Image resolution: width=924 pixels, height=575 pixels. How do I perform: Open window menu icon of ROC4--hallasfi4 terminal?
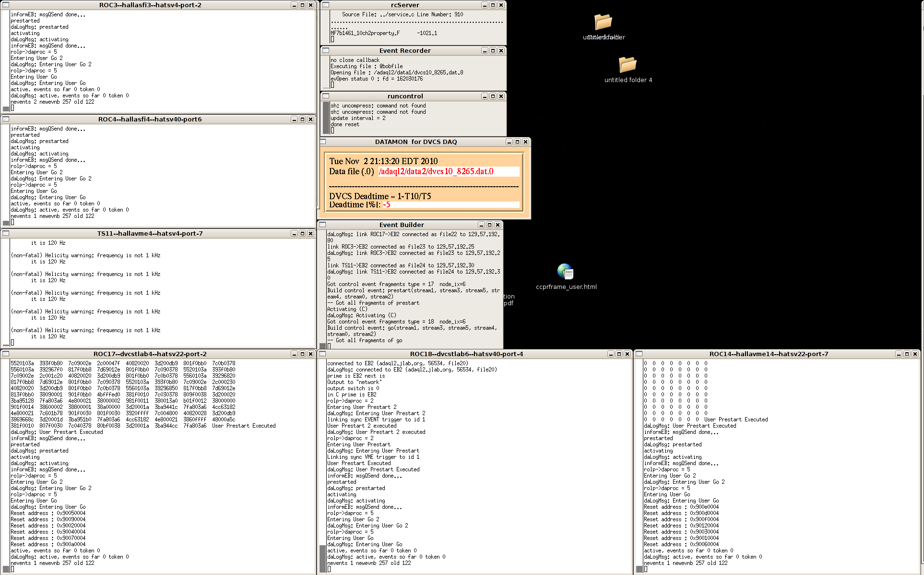[x=6, y=119]
